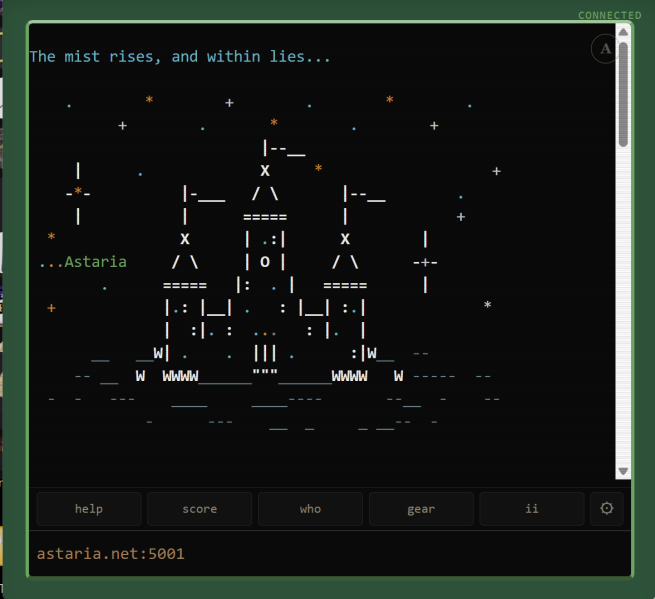
Task: Click 'The mist rises, and within lies...' line
Action: pos(180,56)
